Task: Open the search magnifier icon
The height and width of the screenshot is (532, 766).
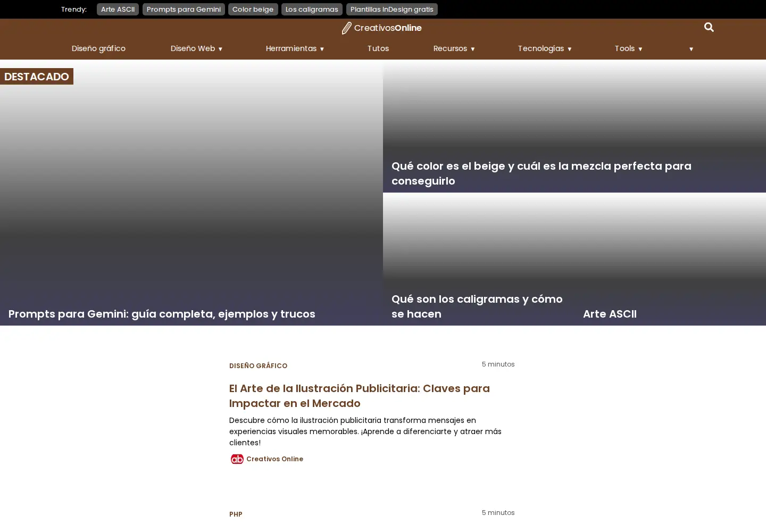Action: point(709,27)
